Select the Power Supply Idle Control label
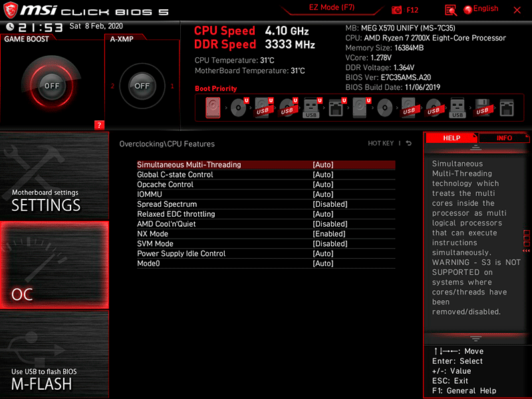 [181, 253]
